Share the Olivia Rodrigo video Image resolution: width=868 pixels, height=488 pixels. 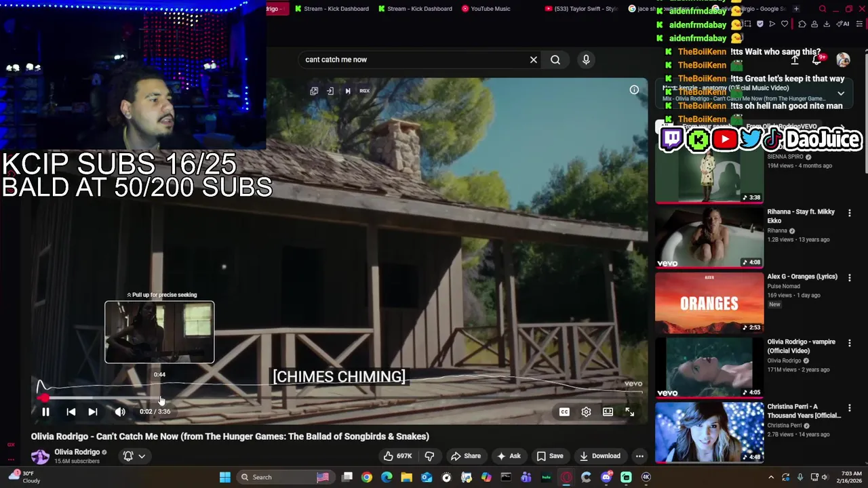point(466,456)
